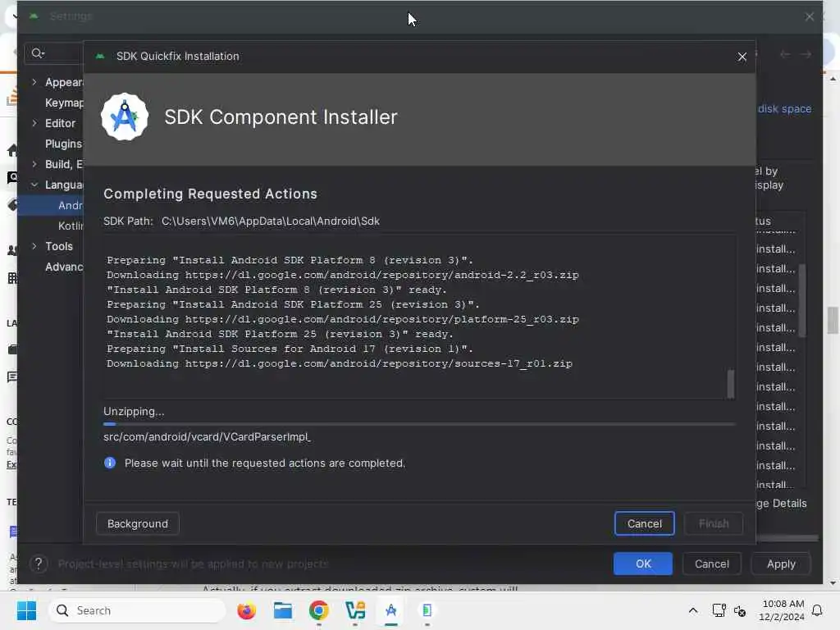Screen dimensions: 840x630
Task: Click the disk space link in Settings
Action: pyautogui.click(x=784, y=109)
